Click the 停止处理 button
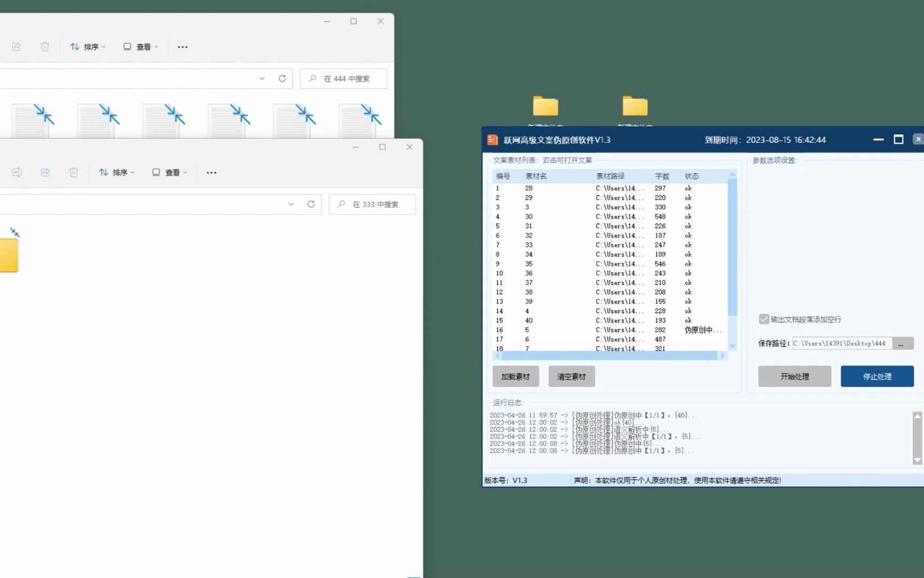The width and height of the screenshot is (924, 578). coord(877,376)
